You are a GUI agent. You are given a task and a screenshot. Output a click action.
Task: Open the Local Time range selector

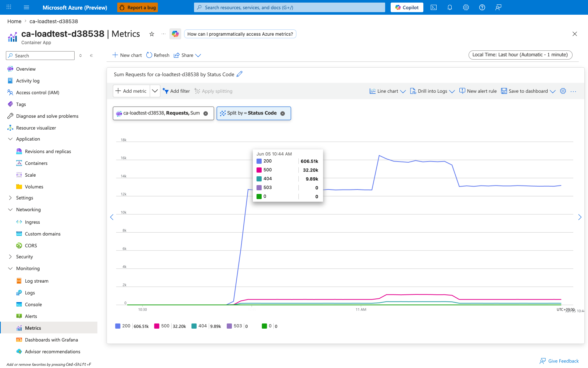tap(520, 55)
